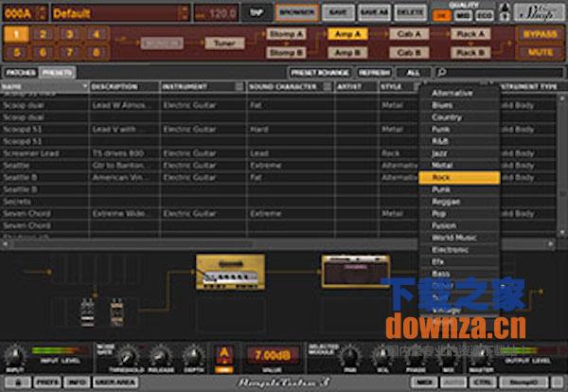Switch to the Patches tab

tap(20, 73)
